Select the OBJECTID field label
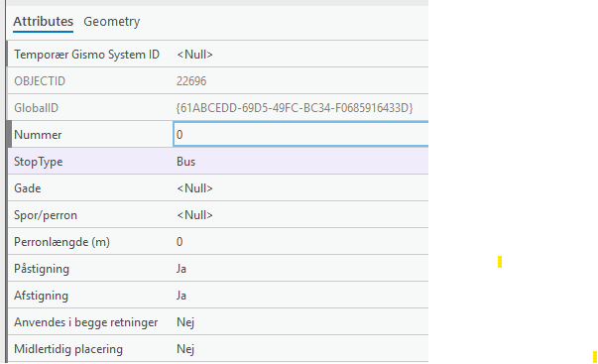This screenshot has width=598, height=364. pos(40,81)
